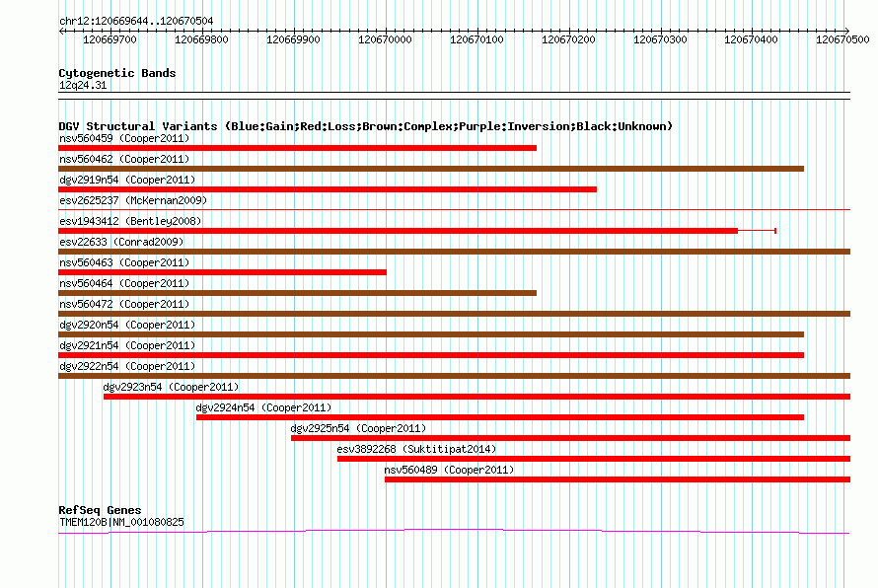Click ruler position 120670300
Screen dimensions: 878x588
click(660, 39)
